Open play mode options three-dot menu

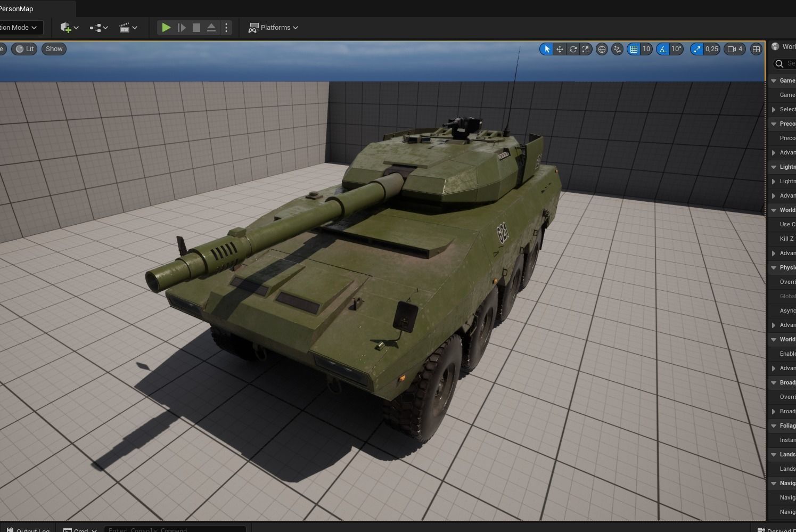pos(226,27)
